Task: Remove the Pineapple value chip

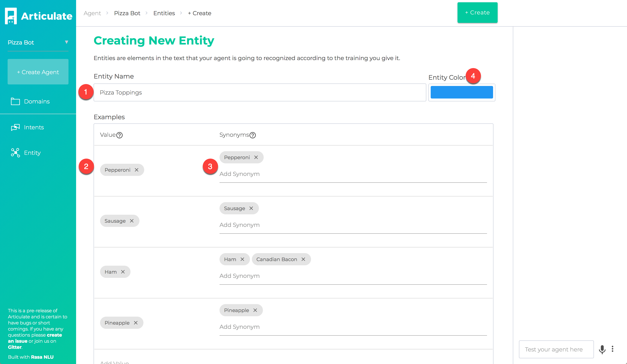Action: coord(136,323)
